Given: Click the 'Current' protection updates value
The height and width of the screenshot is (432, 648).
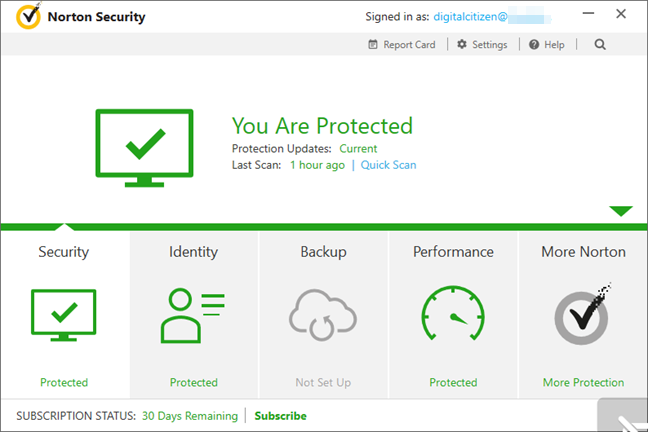Looking at the screenshot, I should coord(358,148).
